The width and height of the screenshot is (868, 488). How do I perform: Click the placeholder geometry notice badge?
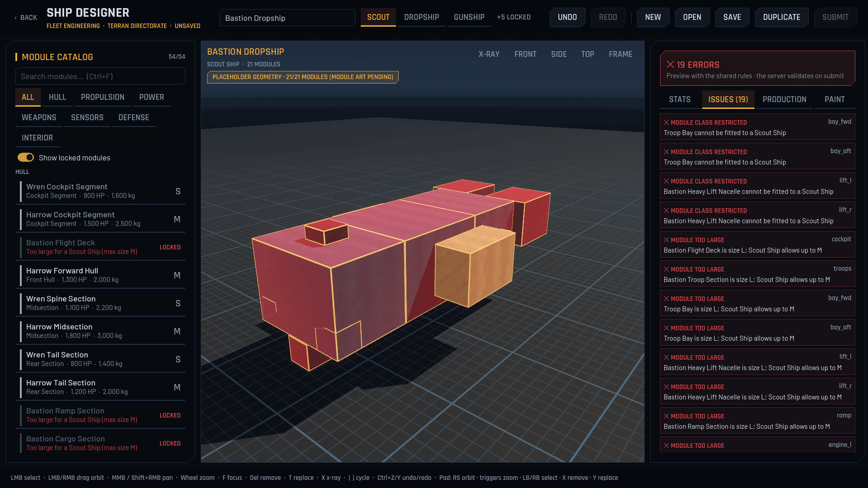(302, 77)
